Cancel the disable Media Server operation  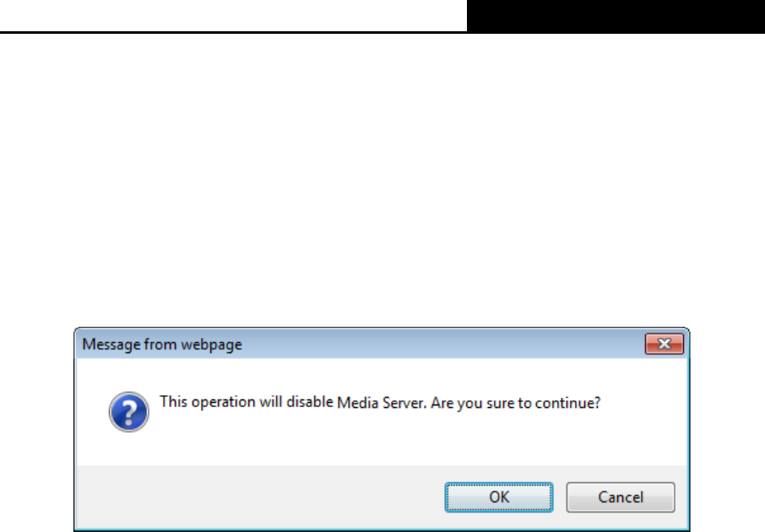[x=621, y=497]
